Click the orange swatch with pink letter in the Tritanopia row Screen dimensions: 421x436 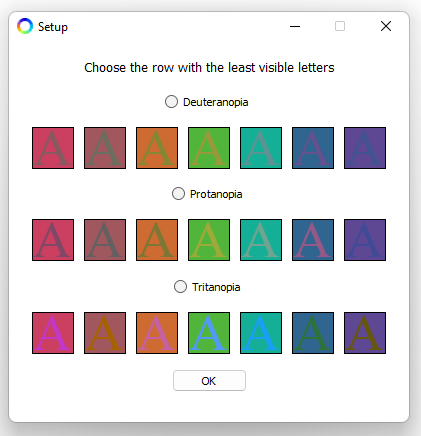pos(157,333)
